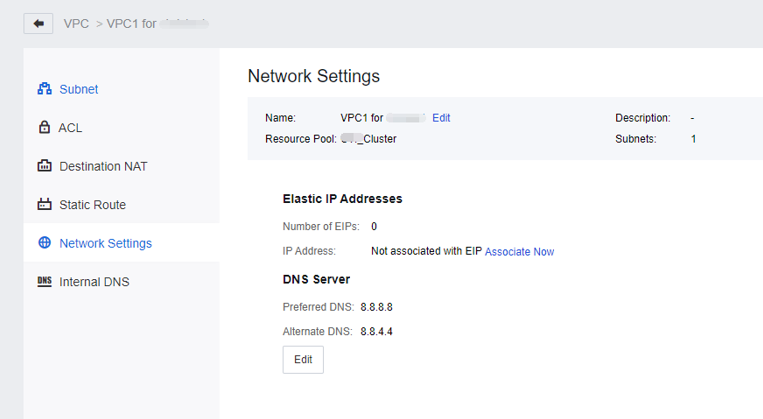Click the Description label
Screen dimensions: 763x419
click(x=643, y=118)
